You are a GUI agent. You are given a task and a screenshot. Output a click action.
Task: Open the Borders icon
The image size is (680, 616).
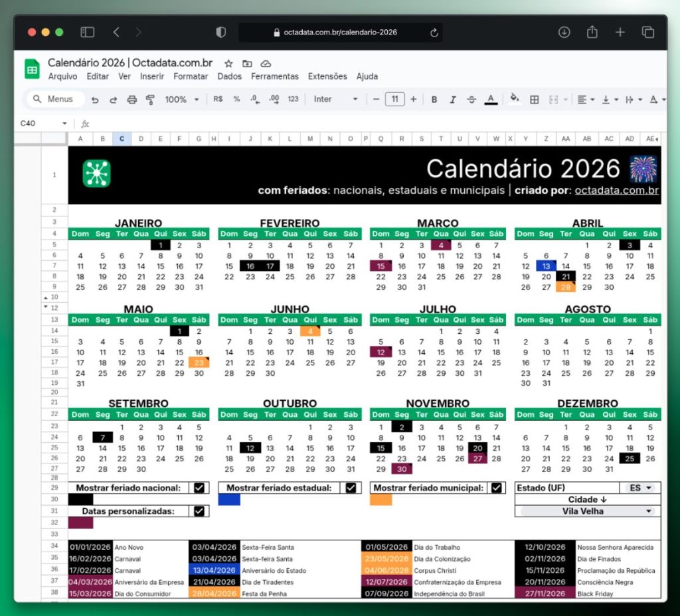(x=535, y=99)
